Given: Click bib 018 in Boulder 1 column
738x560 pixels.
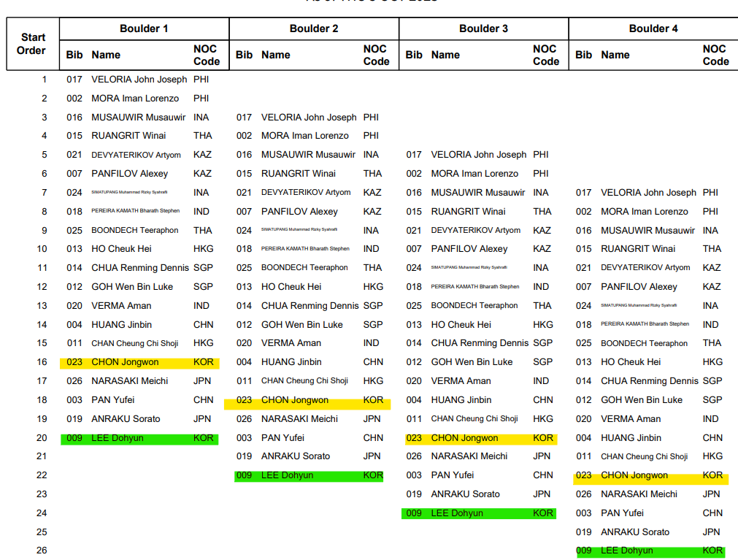Looking at the screenshot, I should point(74,212).
